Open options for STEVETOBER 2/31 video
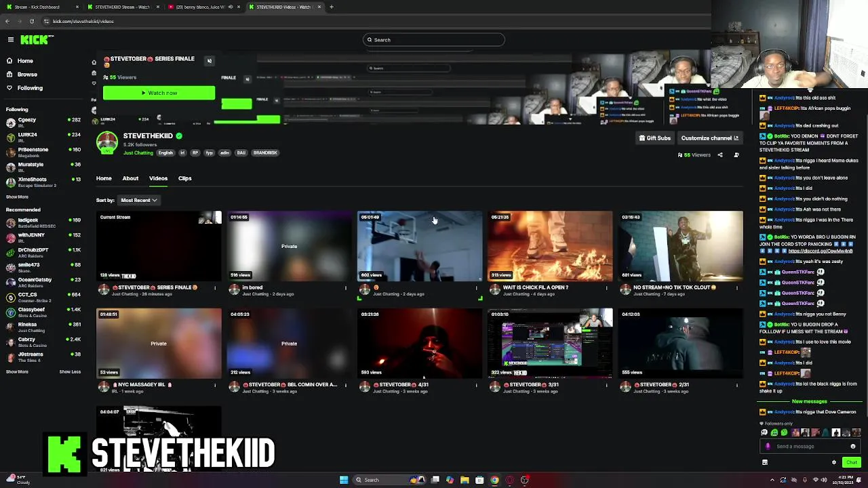Viewport: 868px width, 488px height. [737, 385]
